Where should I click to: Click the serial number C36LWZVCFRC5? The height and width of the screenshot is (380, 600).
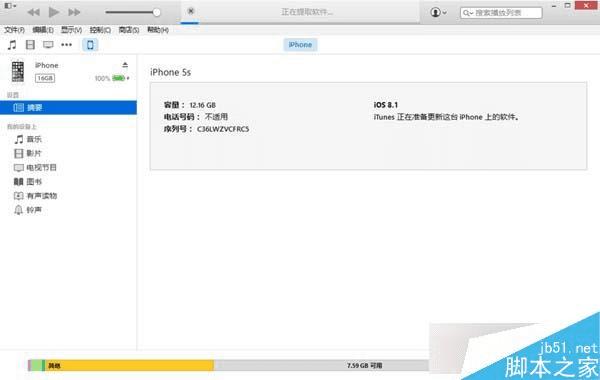[x=223, y=129]
